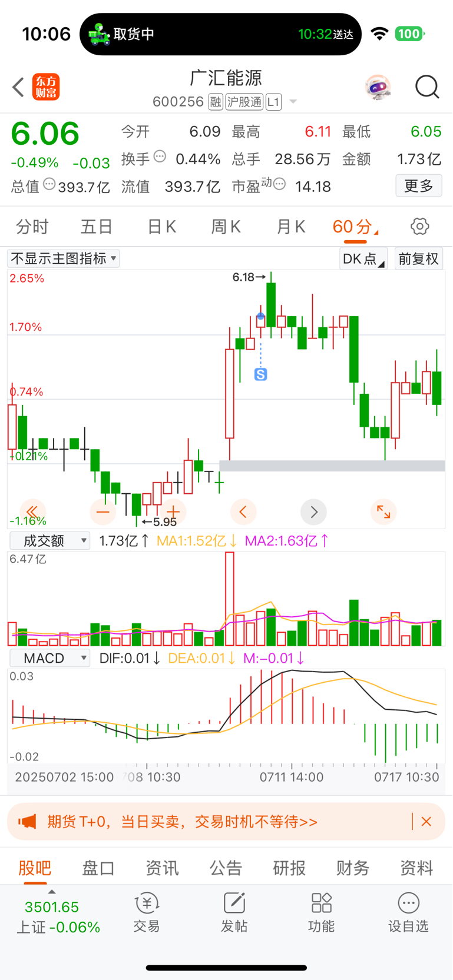Image resolution: width=453 pixels, height=980 pixels.
Task: Expand 上证 index ticker arrow
Action: [x=52, y=892]
